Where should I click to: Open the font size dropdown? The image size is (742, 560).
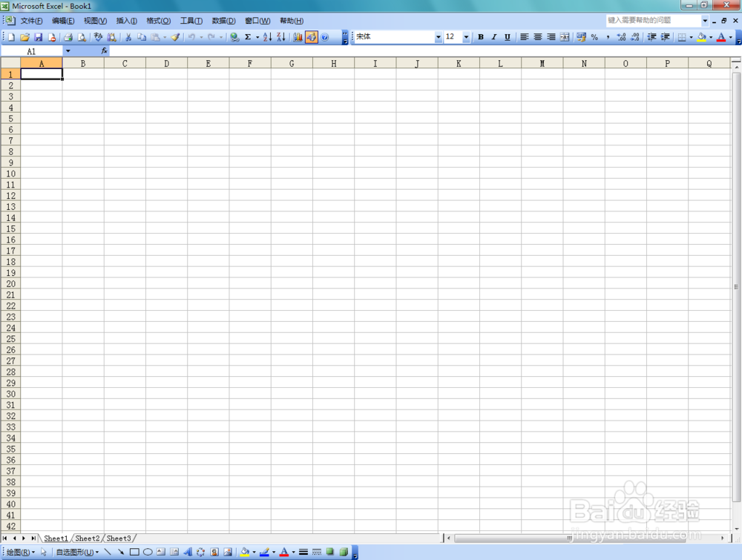(x=466, y=37)
